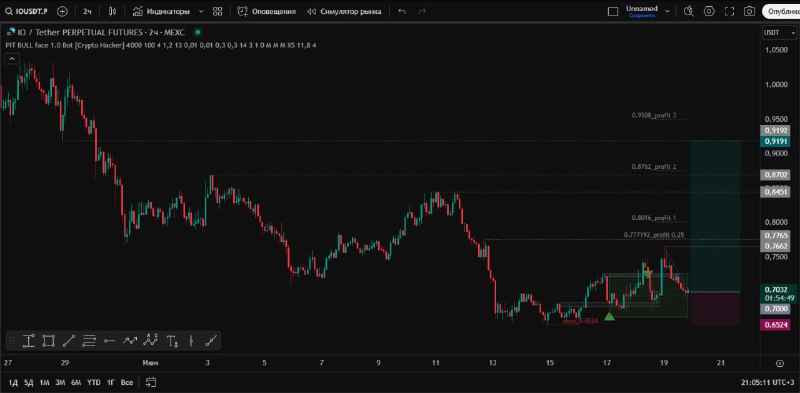Open chart settings hexagon icon
The image size is (800, 393).
coord(709,11)
